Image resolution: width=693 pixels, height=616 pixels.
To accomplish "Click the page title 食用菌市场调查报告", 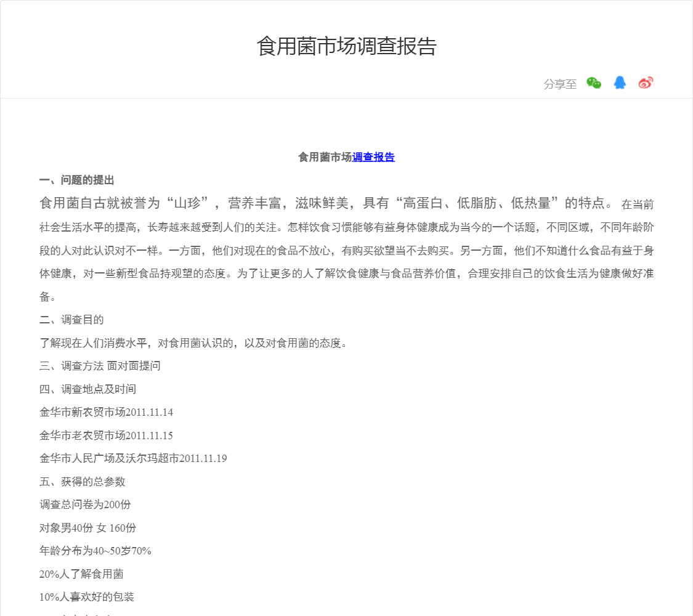I will tap(346, 46).
